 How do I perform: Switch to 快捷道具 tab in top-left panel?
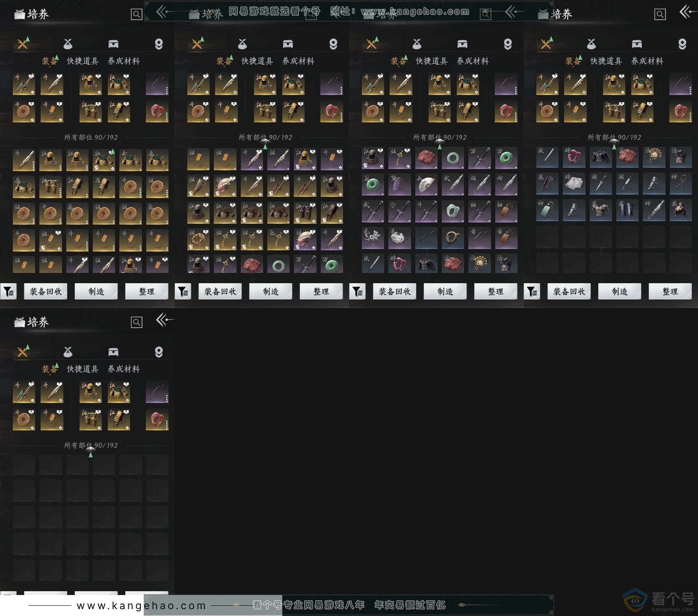[x=83, y=61]
